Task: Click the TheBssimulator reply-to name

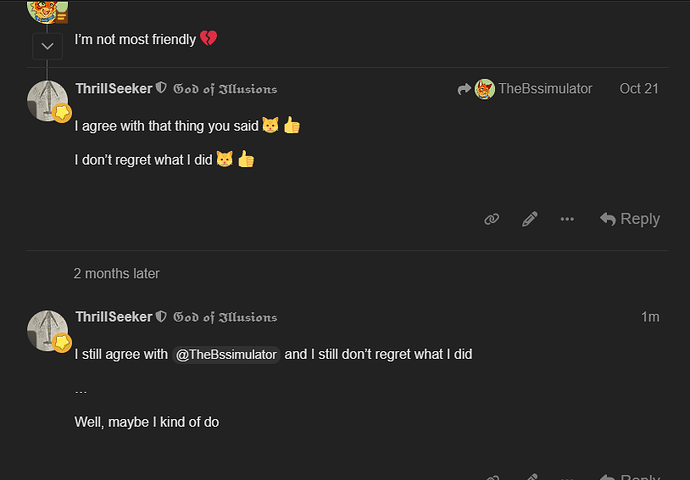Action: tap(545, 89)
